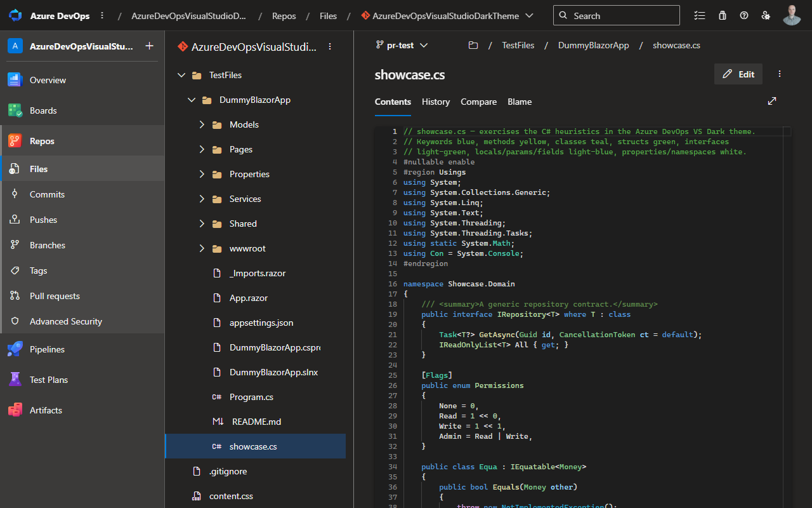
Task: Open the Repos section icon
Action: coord(15,141)
